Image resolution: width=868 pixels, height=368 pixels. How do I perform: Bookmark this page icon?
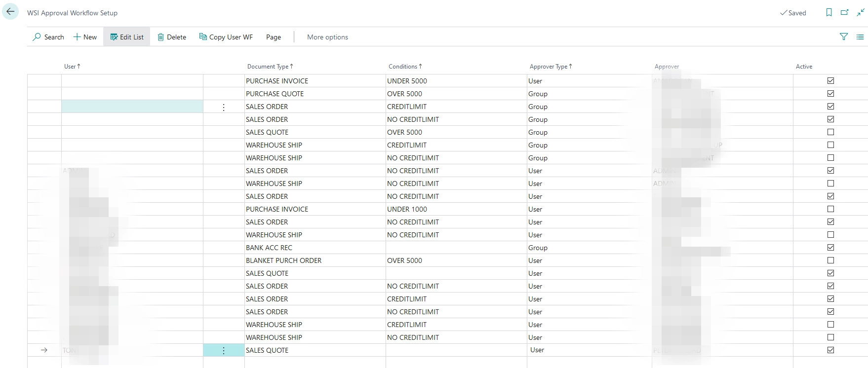[x=829, y=13]
